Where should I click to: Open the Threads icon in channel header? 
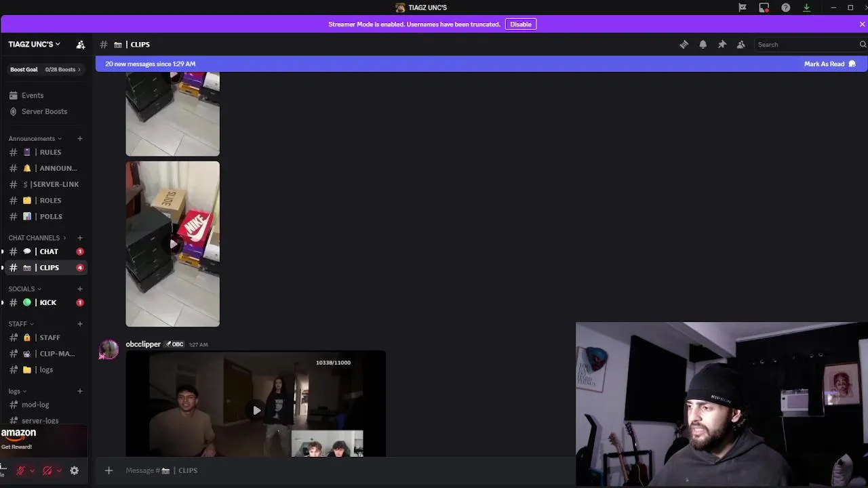(684, 45)
